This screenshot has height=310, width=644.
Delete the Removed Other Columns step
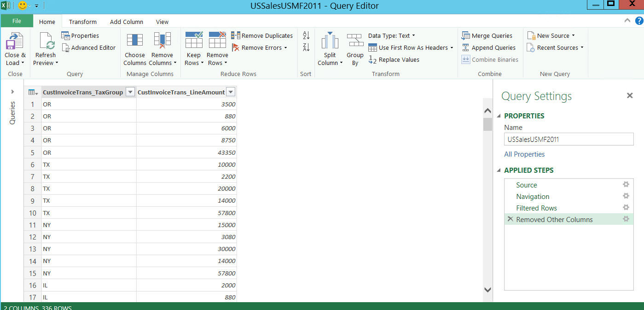coord(510,219)
